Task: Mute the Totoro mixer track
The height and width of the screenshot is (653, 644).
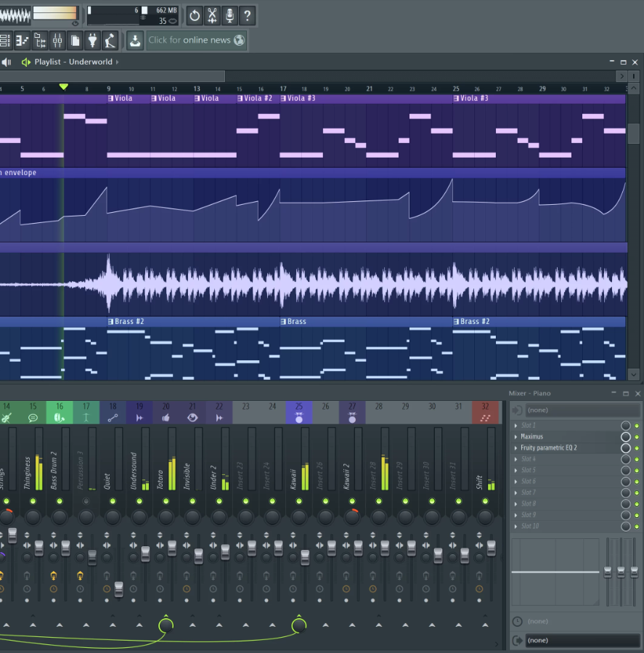Action: pyautogui.click(x=166, y=501)
